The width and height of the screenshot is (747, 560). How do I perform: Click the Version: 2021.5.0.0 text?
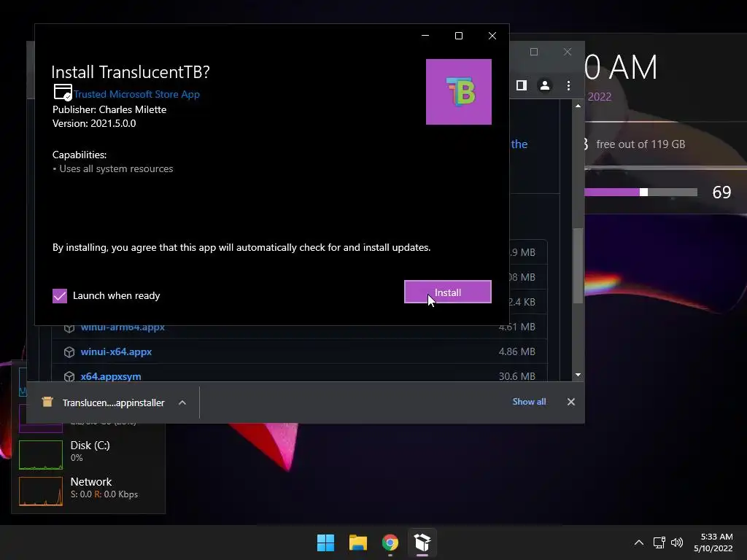pos(94,123)
